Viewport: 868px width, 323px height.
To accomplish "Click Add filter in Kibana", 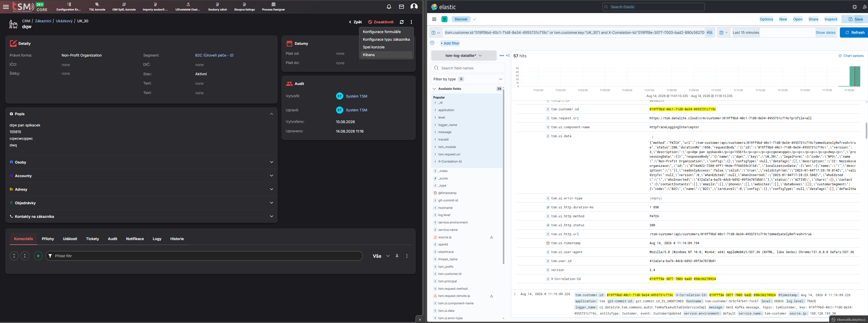I will [x=450, y=43].
